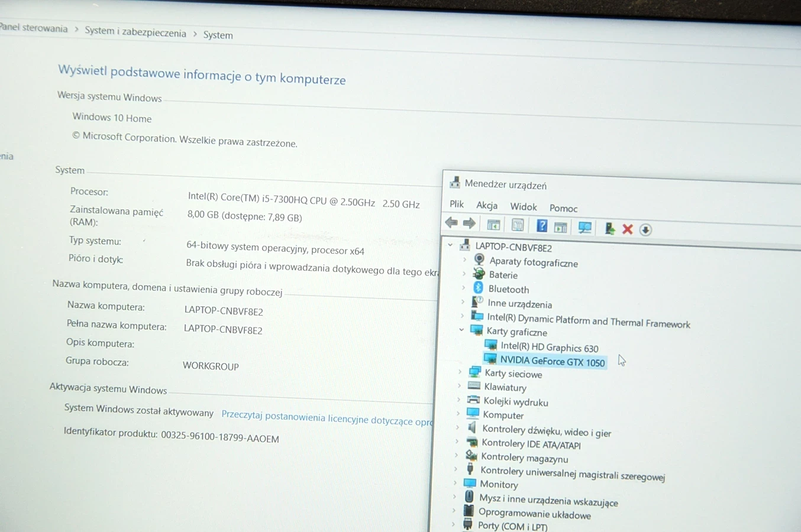This screenshot has height=532, width=801.
Task: Click the blue question mark Help icon
Action: 541,226
